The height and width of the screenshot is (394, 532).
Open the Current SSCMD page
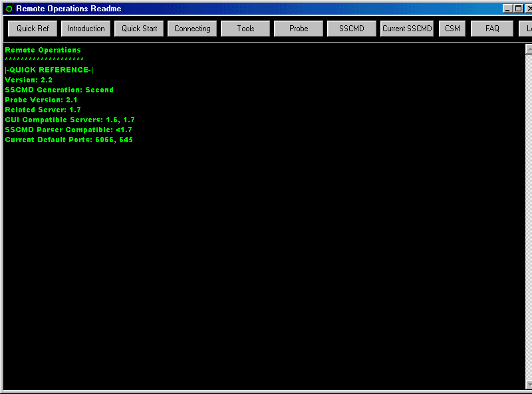406,29
